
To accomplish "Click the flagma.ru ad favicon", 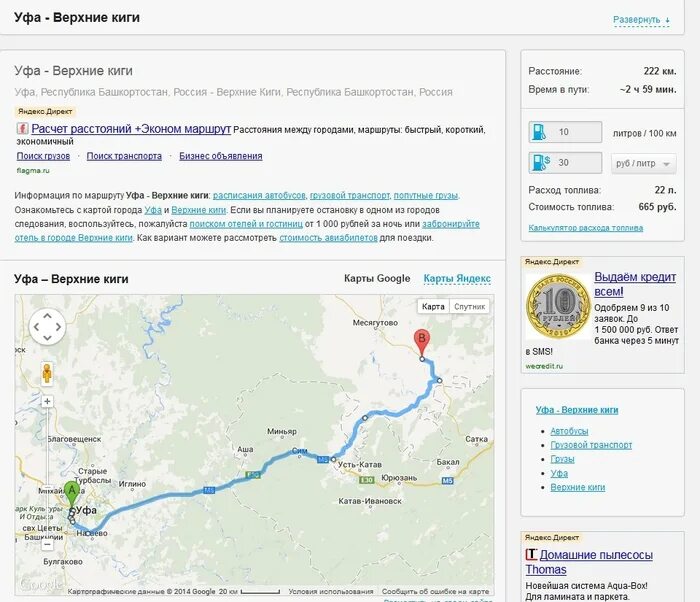I will pyautogui.click(x=22, y=129).
